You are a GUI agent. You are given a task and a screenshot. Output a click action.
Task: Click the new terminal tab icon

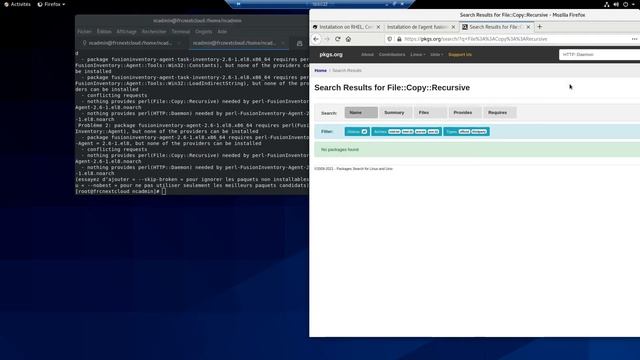coord(300,43)
